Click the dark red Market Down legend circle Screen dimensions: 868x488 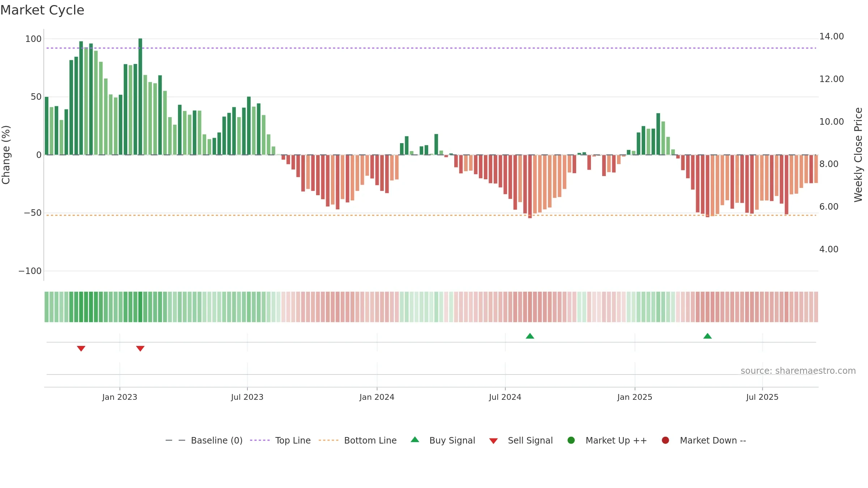point(665,440)
